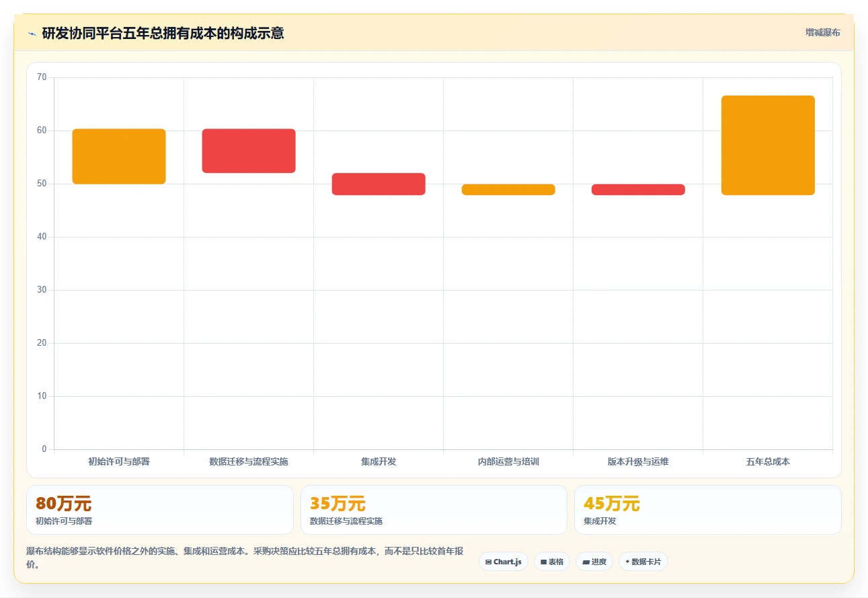
Task: Click the tall orange 五年总成本 bar
Action: 768,145
